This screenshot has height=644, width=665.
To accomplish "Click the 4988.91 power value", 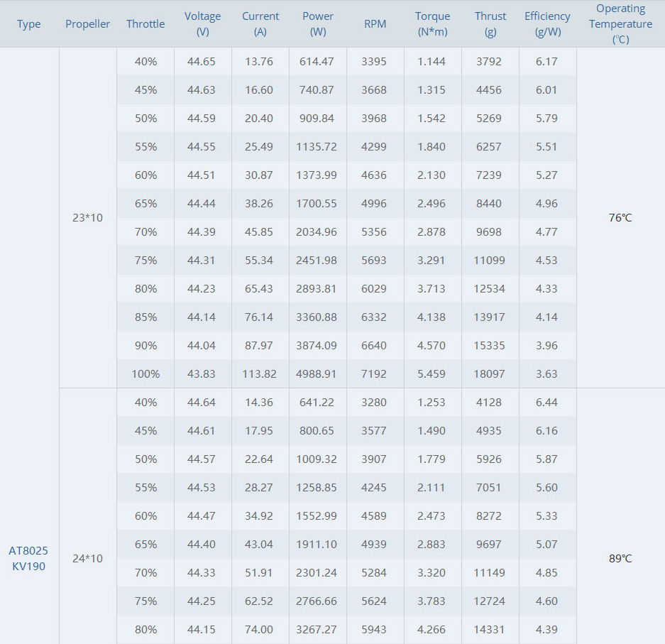I will 317,373.
